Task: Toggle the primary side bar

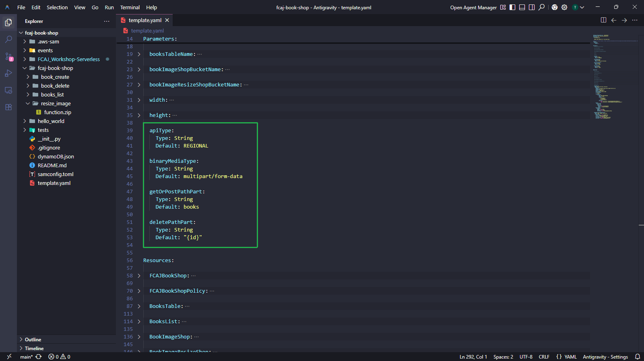Action: [512, 7]
